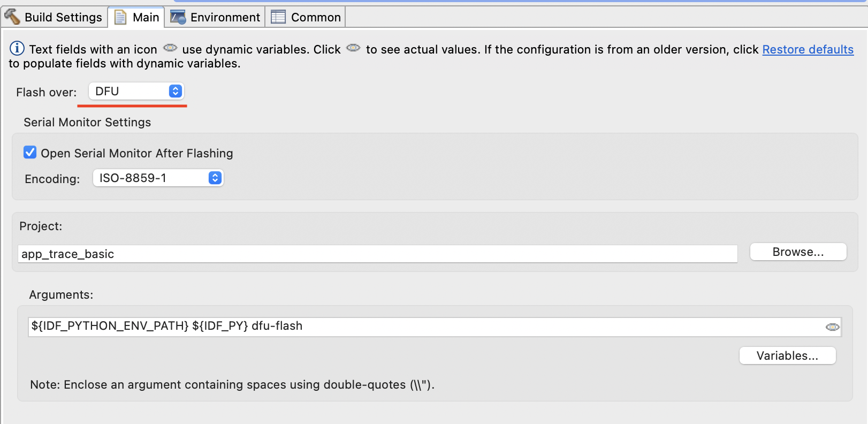Click the eye icon inside the Arguments field
Screen dimensions: 868x424
(832, 327)
